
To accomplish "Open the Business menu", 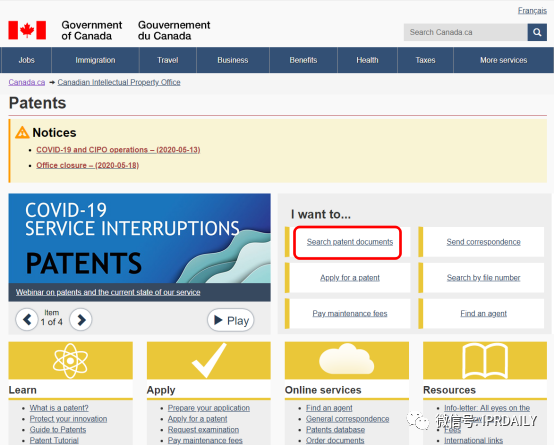I will tap(233, 60).
